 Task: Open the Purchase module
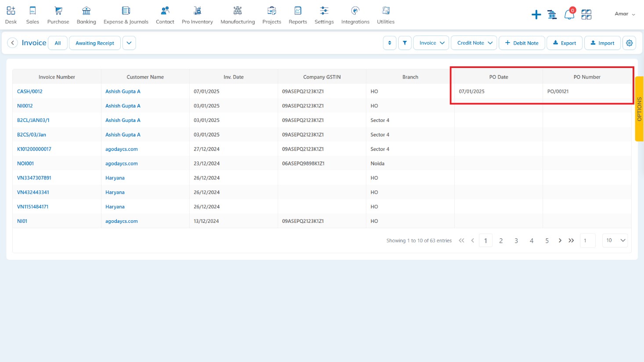(x=58, y=15)
